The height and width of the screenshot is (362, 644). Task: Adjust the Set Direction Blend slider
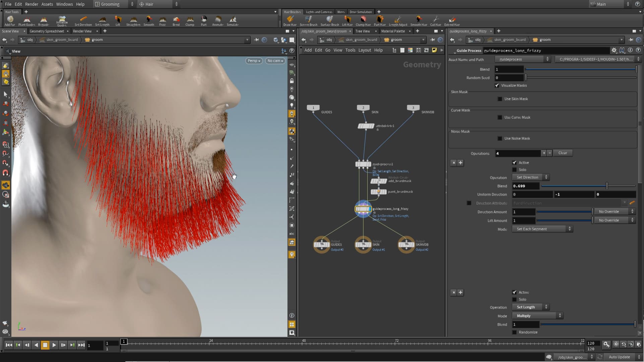[607, 186]
